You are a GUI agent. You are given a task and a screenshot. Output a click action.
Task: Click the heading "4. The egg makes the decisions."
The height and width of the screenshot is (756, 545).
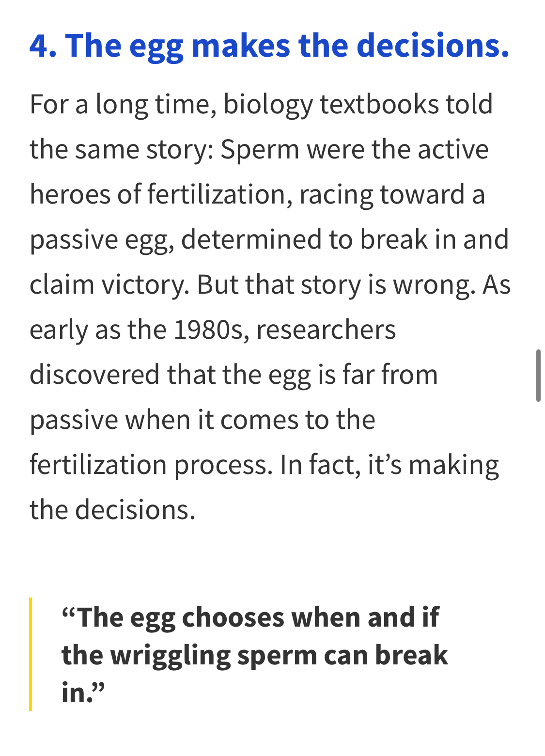pos(269,46)
